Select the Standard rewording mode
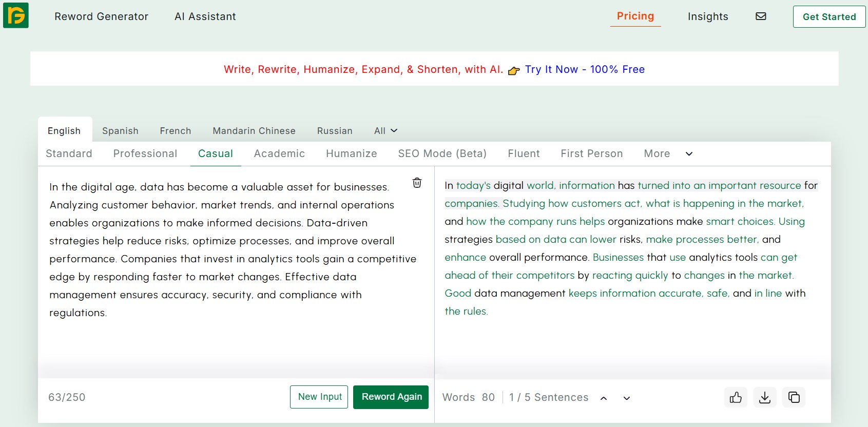Image resolution: width=868 pixels, height=427 pixels. click(69, 153)
